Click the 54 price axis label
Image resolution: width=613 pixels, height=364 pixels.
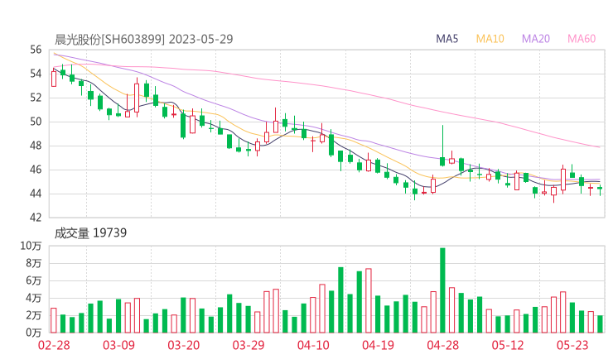[36, 74]
